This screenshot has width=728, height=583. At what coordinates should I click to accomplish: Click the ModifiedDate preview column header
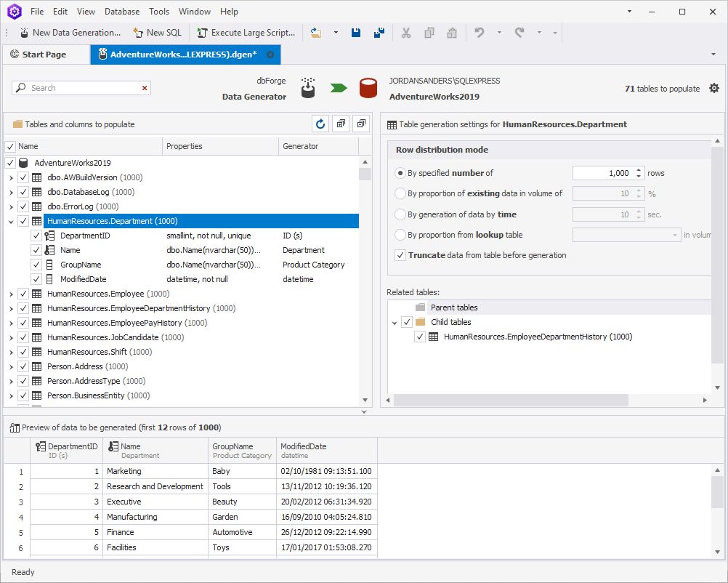327,451
